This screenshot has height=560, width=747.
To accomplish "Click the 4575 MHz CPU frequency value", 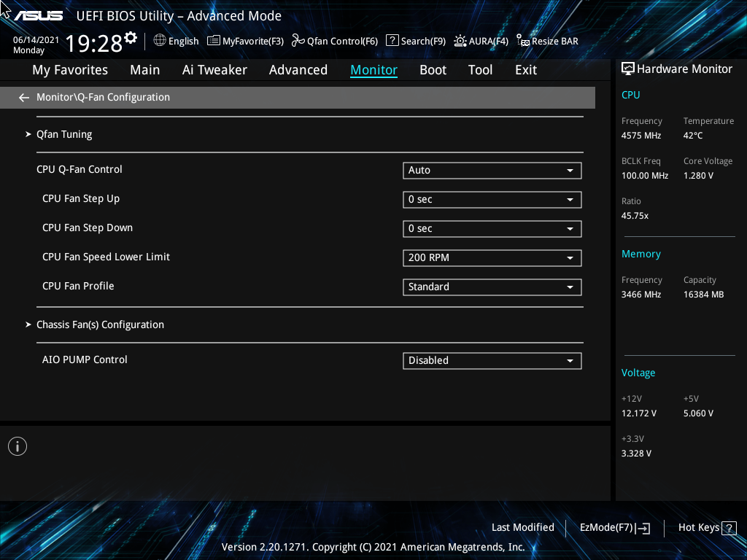I will click(x=641, y=136).
